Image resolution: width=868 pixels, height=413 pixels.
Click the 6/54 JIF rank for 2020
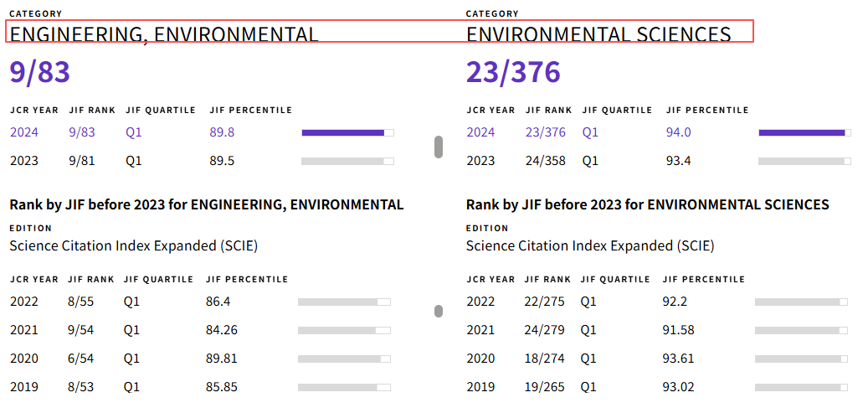[x=81, y=359]
